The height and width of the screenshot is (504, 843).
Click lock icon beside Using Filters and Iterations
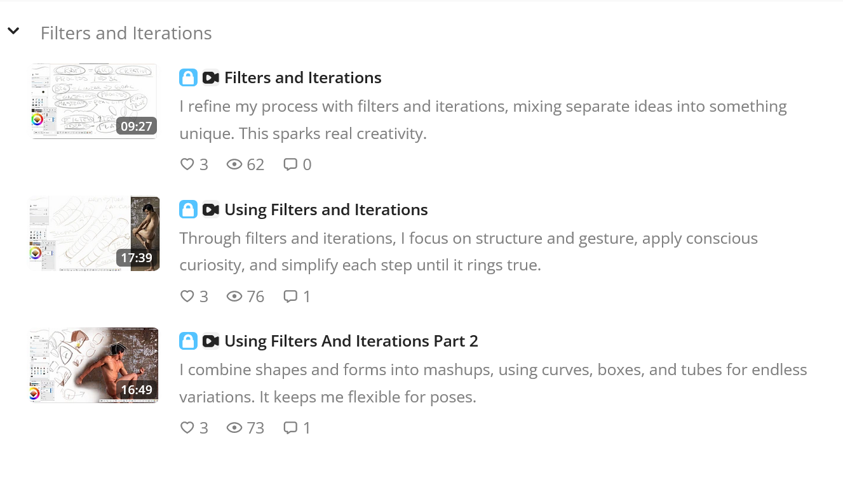tap(188, 209)
